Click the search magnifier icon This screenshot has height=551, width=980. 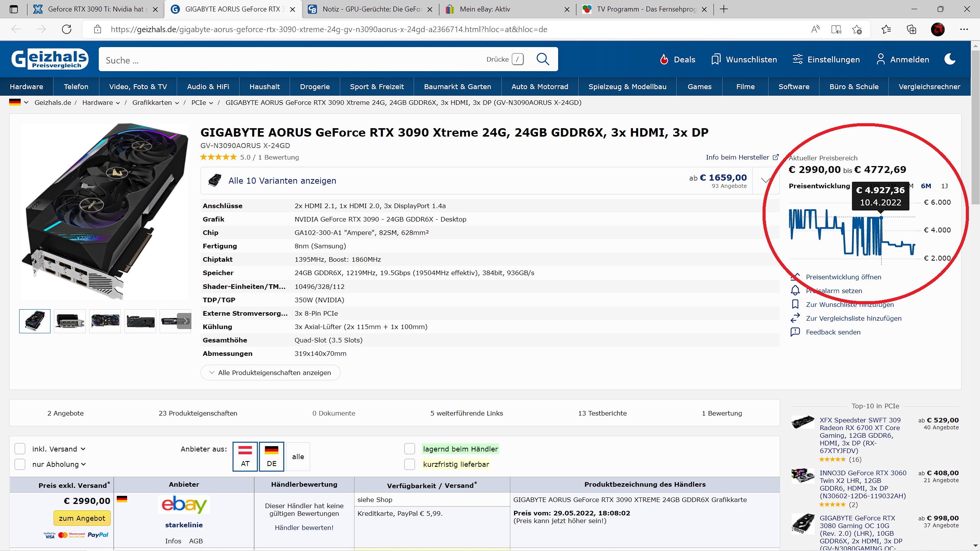pos(542,59)
